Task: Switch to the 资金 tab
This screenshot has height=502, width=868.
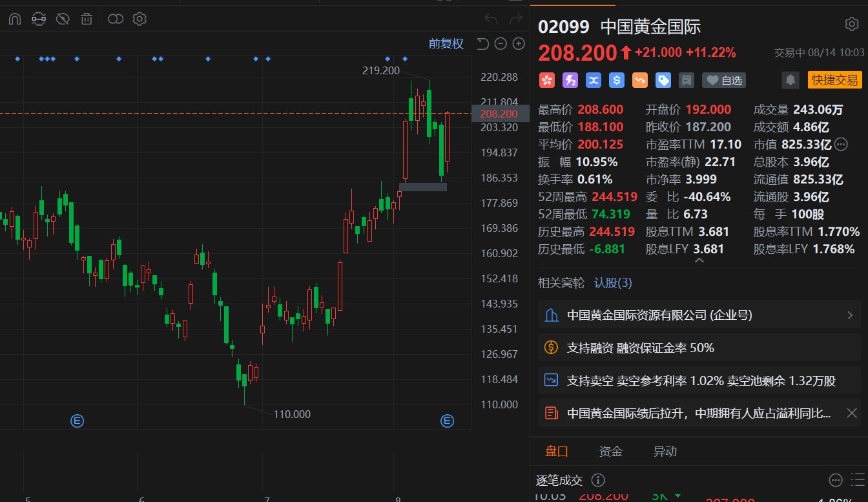Action: click(611, 452)
